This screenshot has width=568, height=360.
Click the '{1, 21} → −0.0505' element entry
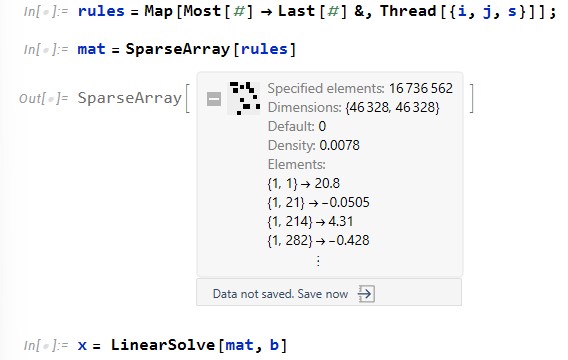(x=318, y=202)
